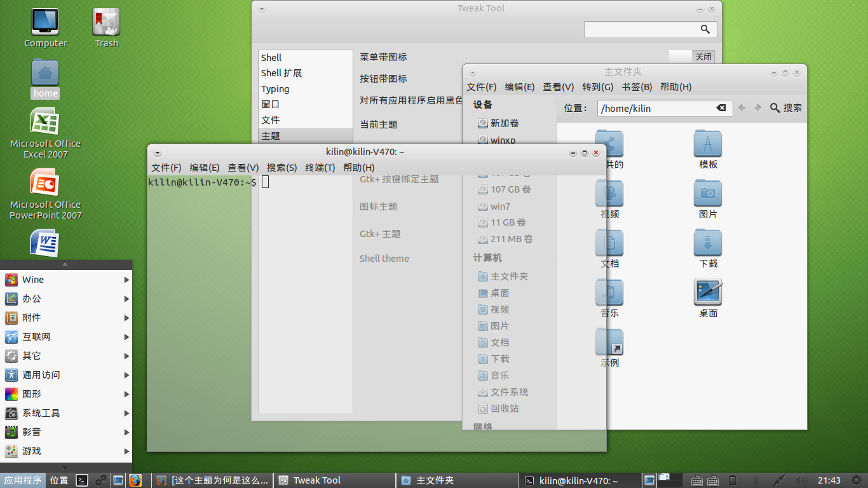Click the 搜索 search button in file manager
This screenshot has width=868, height=488.
click(786, 108)
